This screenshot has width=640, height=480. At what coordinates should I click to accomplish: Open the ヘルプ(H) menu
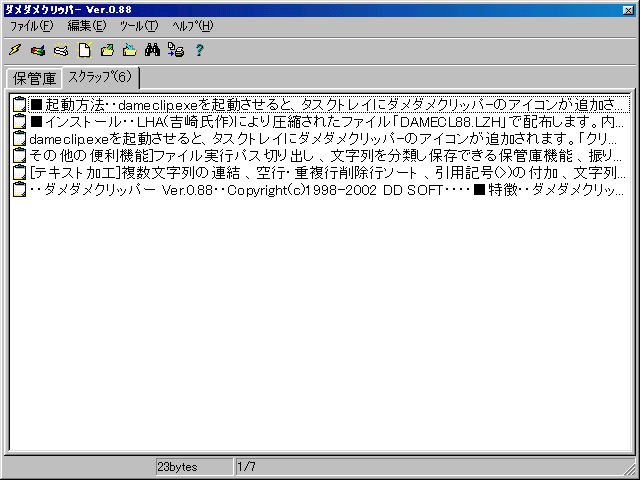pos(193,26)
